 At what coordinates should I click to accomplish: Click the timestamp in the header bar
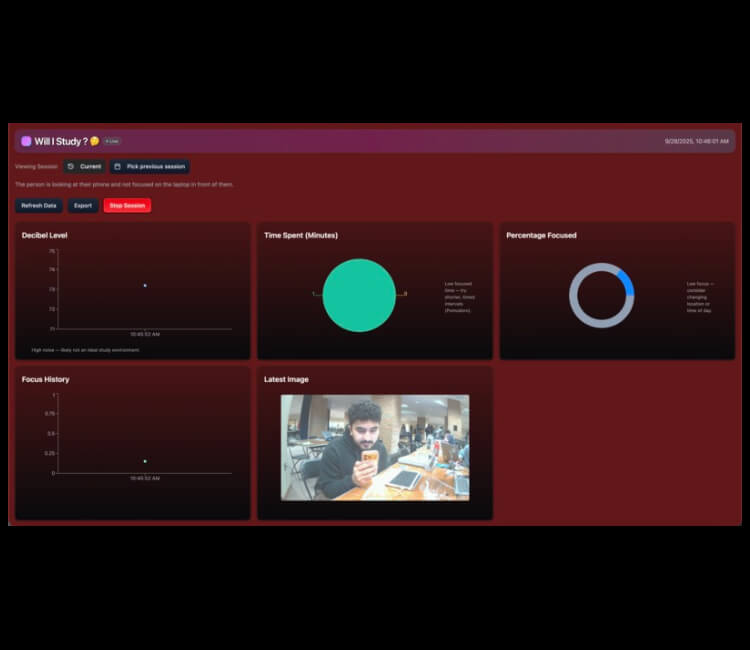(696, 141)
